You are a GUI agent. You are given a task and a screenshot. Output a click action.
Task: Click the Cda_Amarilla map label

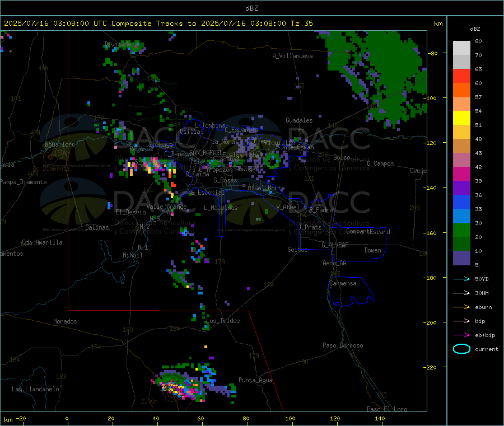coord(42,242)
